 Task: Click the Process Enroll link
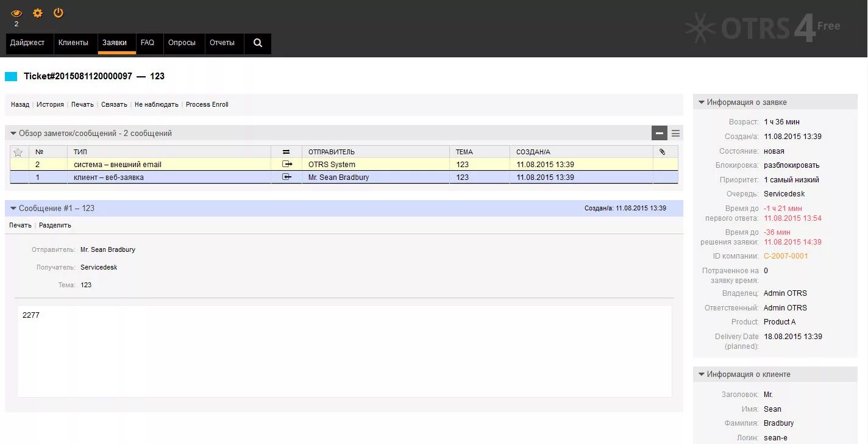(x=207, y=105)
